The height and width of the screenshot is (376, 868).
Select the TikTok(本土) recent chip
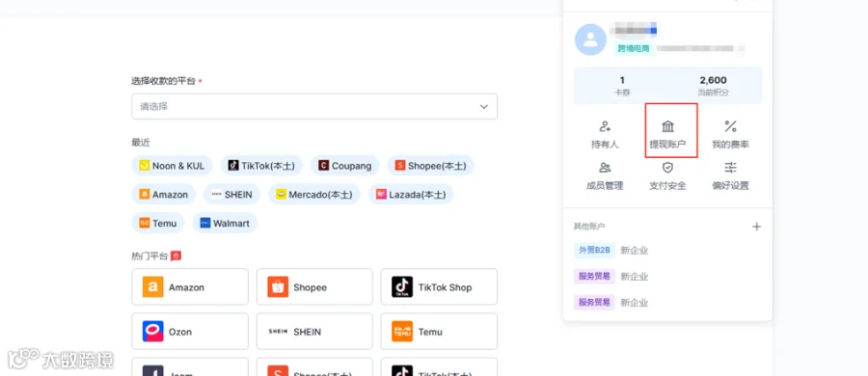coord(261,166)
